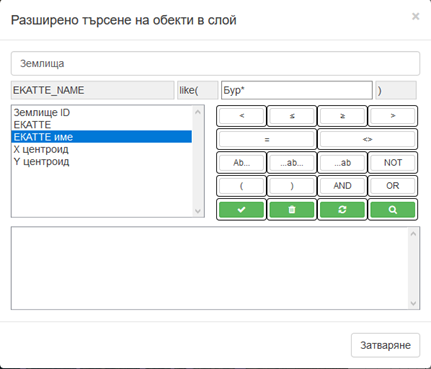431x369 pixels.
Task: Click the green refresh arrows button
Action: (x=342, y=209)
